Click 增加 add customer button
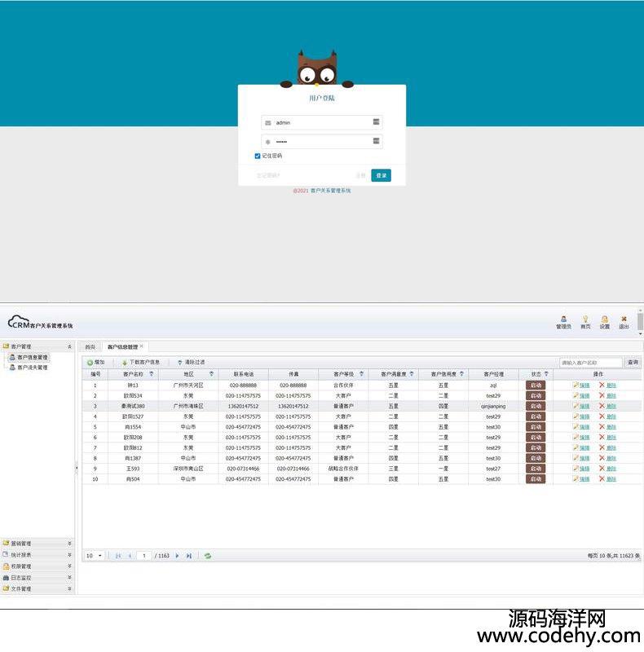Screen dimensions: 644x652 pyautogui.click(x=96, y=362)
